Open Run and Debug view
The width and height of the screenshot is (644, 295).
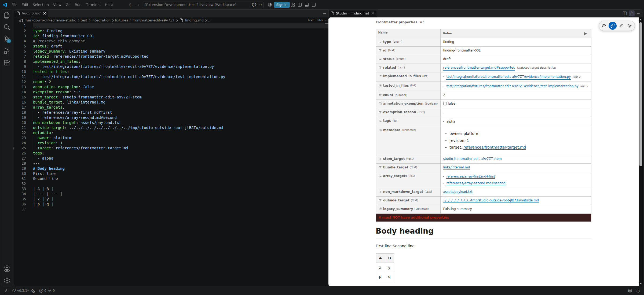point(7,51)
